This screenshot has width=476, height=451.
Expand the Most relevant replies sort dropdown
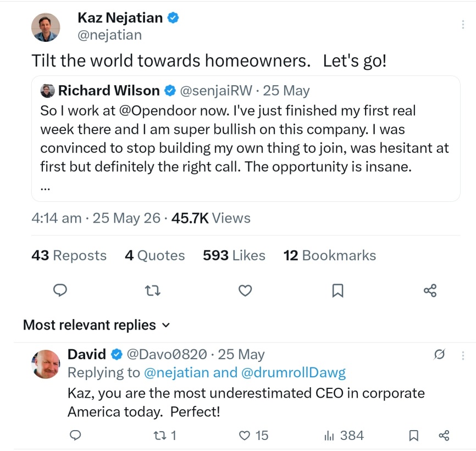click(97, 325)
